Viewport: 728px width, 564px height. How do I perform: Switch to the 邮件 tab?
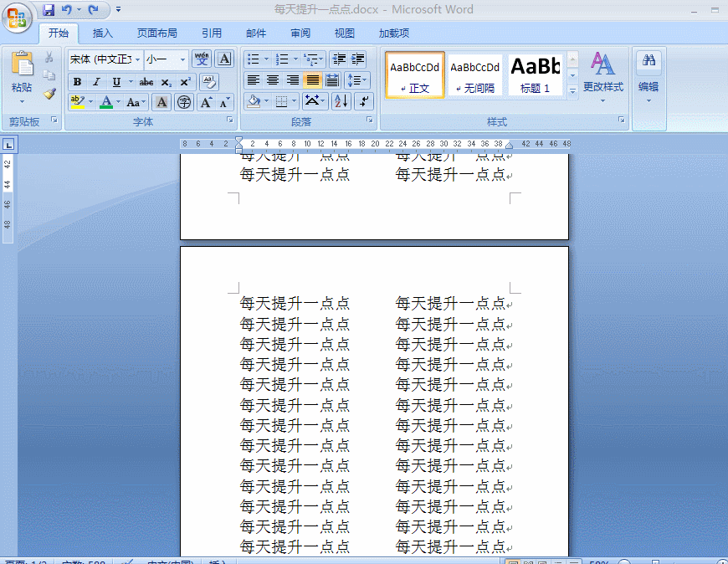256,33
